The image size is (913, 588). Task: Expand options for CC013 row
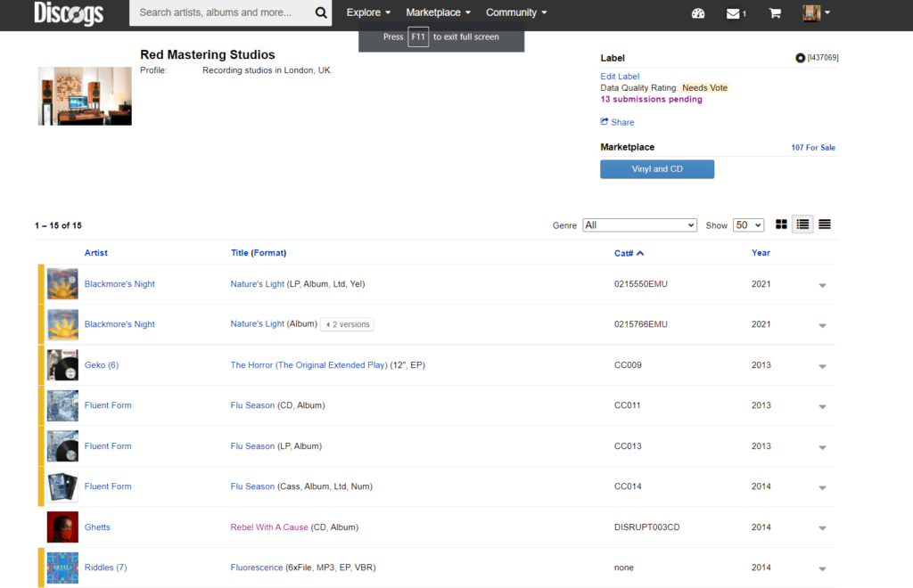pyautogui.click(x=822, y=446)
